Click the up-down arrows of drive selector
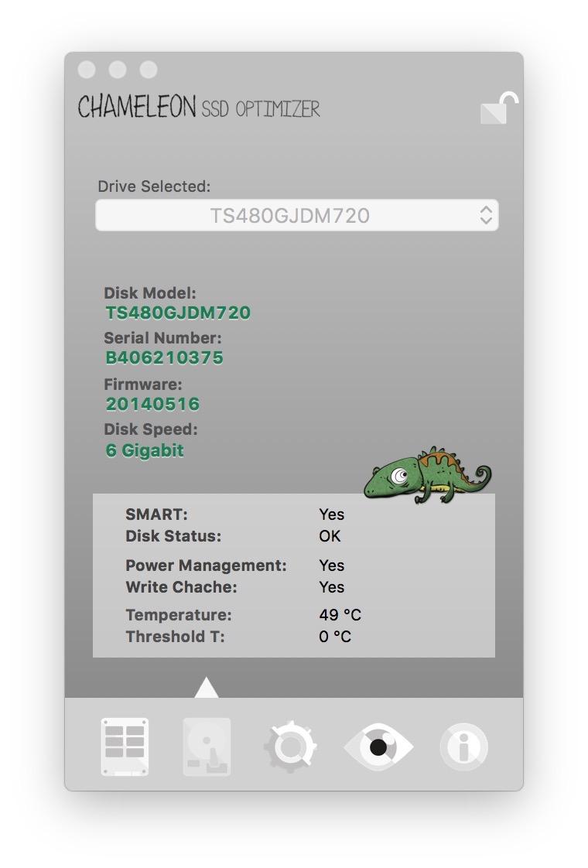 coord(486,215)
